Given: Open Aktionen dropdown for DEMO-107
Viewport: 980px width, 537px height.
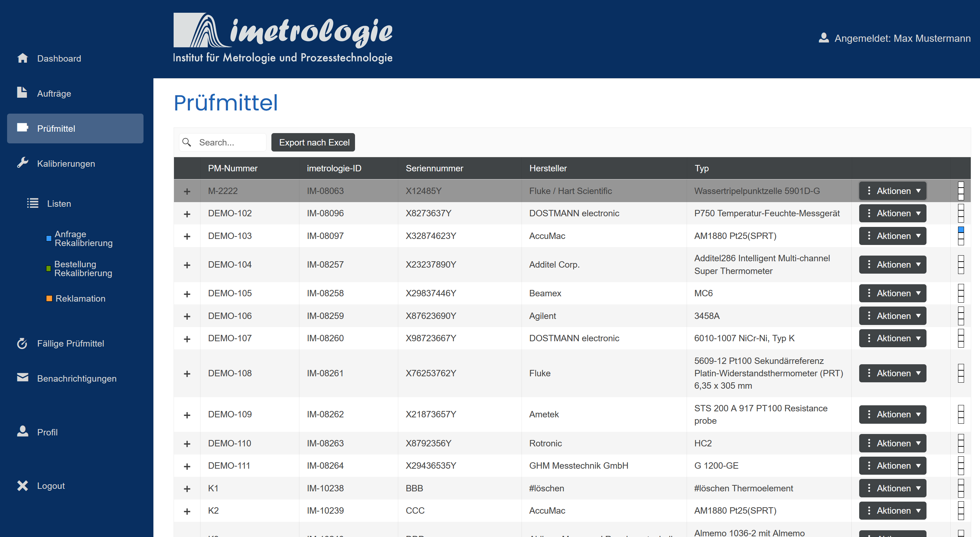Looking at the screenshot, I should pyautogui.click(x=892, y=338).
